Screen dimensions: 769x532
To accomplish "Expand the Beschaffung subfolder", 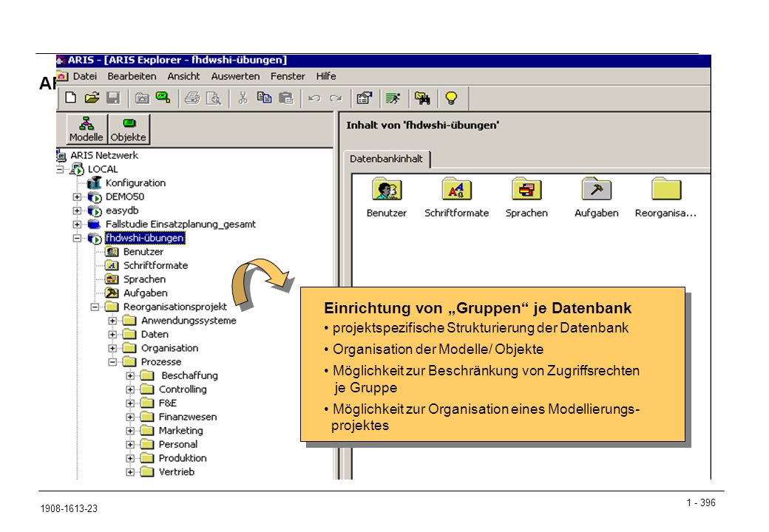I will coord(130,376).
